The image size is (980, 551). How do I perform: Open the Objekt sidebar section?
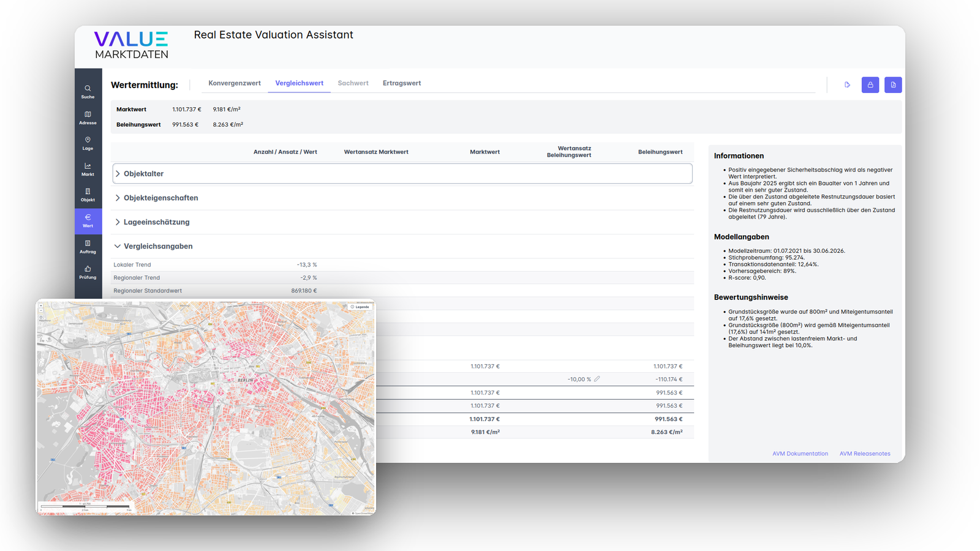(x=88, y=195)
